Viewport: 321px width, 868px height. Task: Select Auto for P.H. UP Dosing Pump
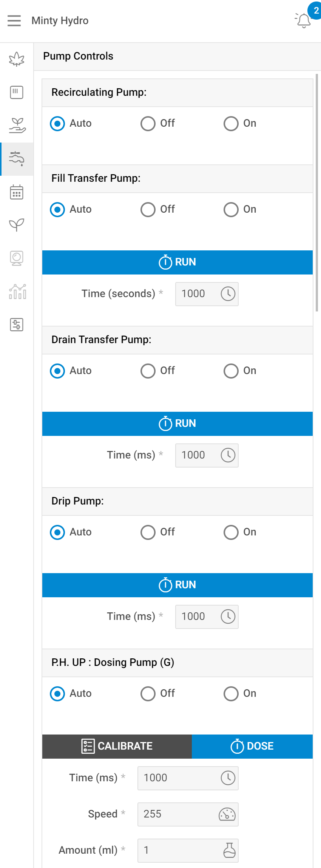point(57,694)
